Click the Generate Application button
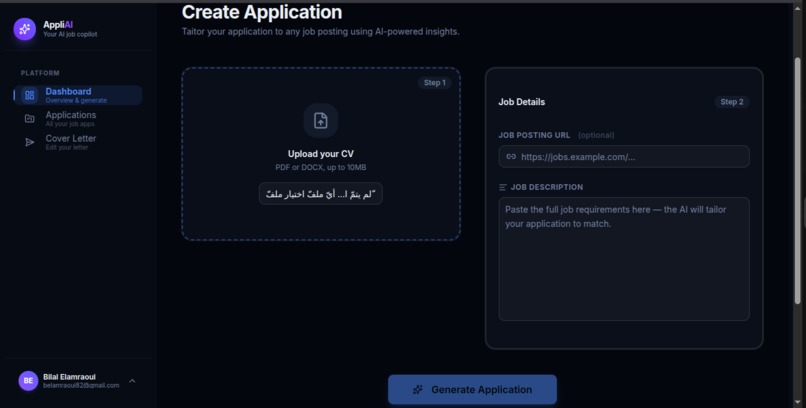This screenshot has height=408, width=806. click(472, 390)
